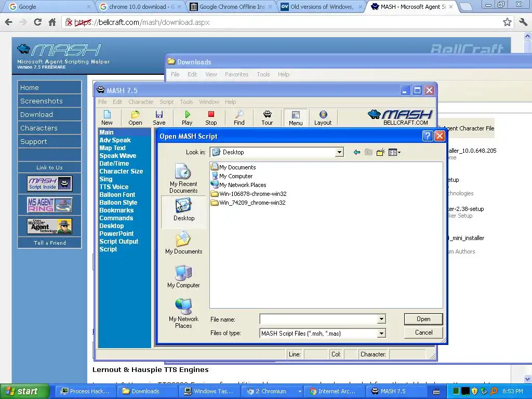Toggle the Menu toolbar button
532x399 pixels.
296,118
